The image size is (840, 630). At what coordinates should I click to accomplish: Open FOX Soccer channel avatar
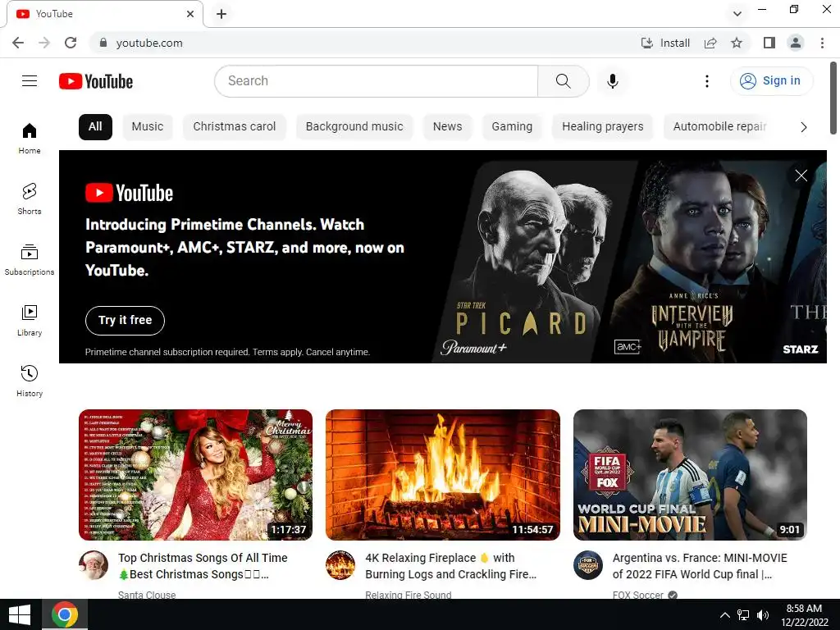587,565
